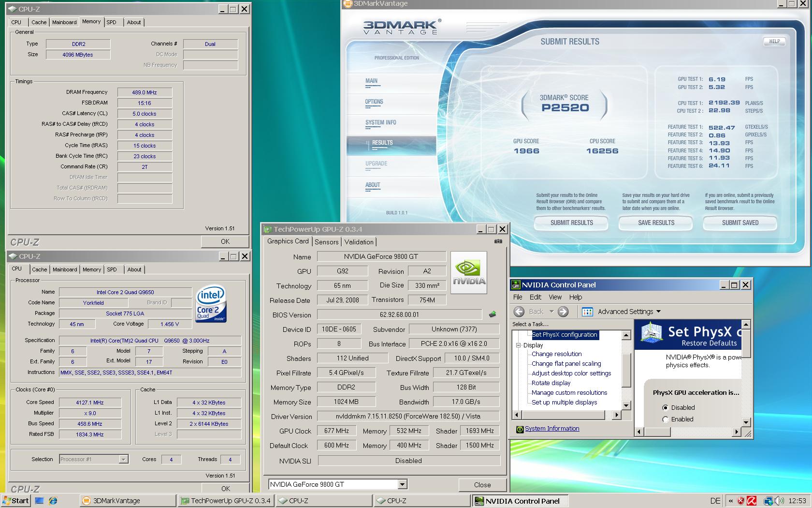This screenshot has height=508, width=812.
Task: Click the Avira umbrella tray icon
Action: click(752, 501)
